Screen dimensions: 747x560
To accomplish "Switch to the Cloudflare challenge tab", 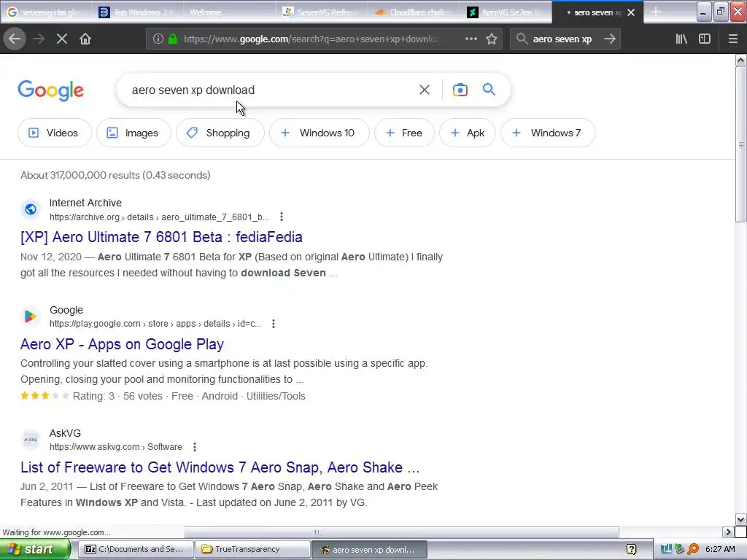I will (x=411, y=12).
